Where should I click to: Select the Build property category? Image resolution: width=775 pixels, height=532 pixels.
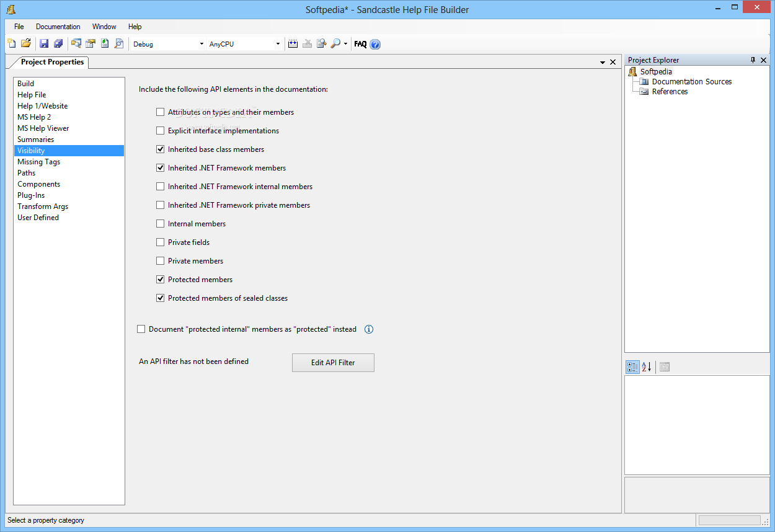coord(69,84)
